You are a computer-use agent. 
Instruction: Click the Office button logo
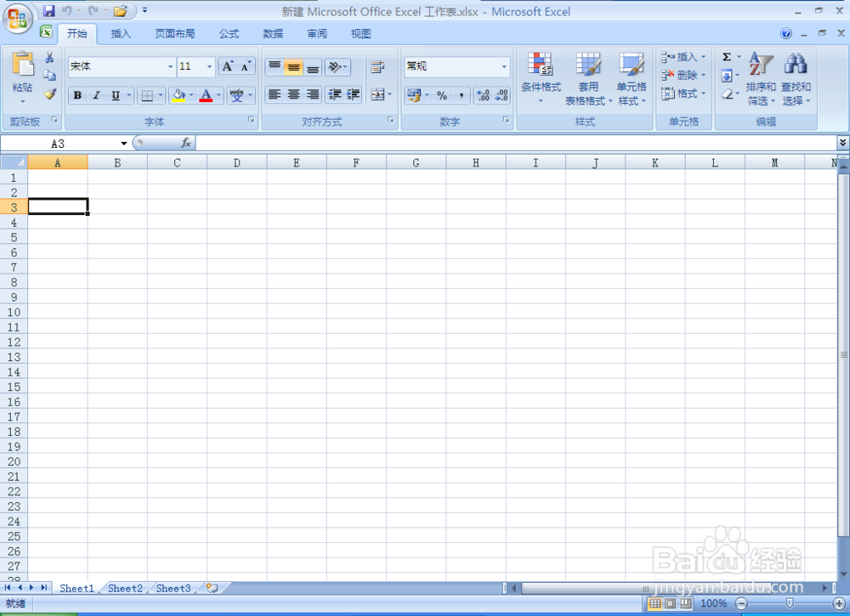(x=17, y=19)
